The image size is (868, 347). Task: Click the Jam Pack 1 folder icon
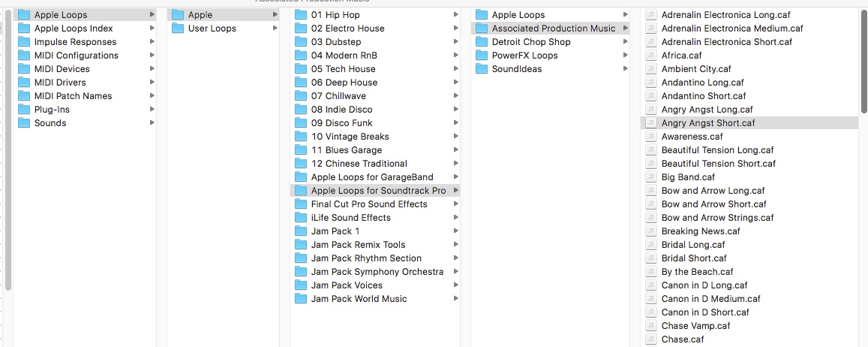pos(301,231)
